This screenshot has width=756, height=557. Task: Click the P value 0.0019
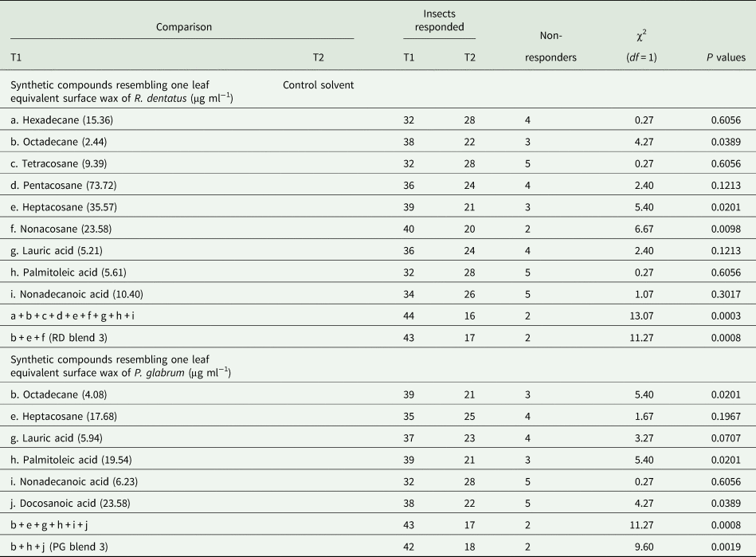click(x=727, y=534)
